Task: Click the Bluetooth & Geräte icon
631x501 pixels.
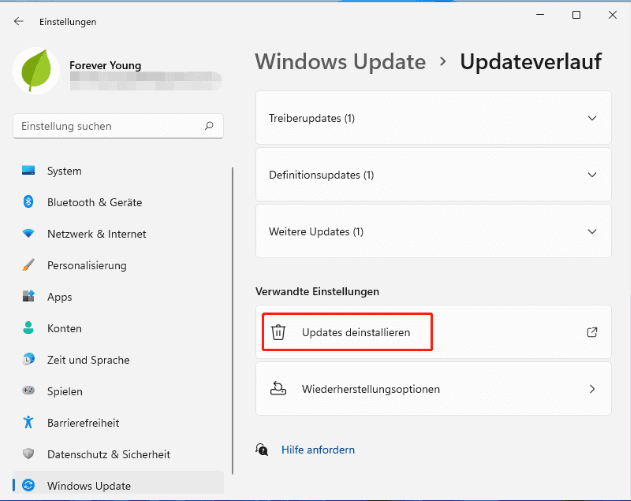Action: [x=28, y=202]
